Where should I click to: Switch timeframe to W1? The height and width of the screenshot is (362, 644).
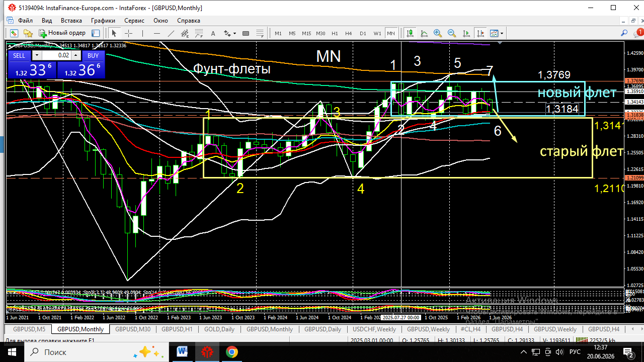377,33
